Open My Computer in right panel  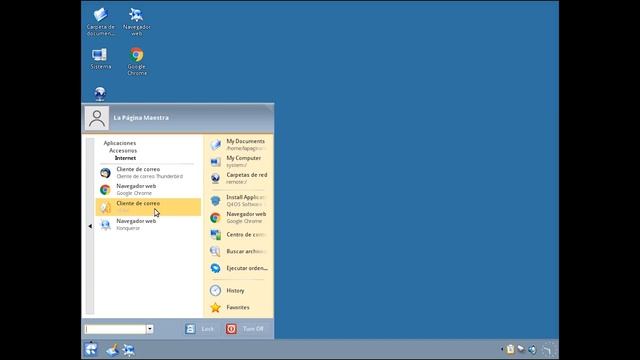click(x=239, y=161)
